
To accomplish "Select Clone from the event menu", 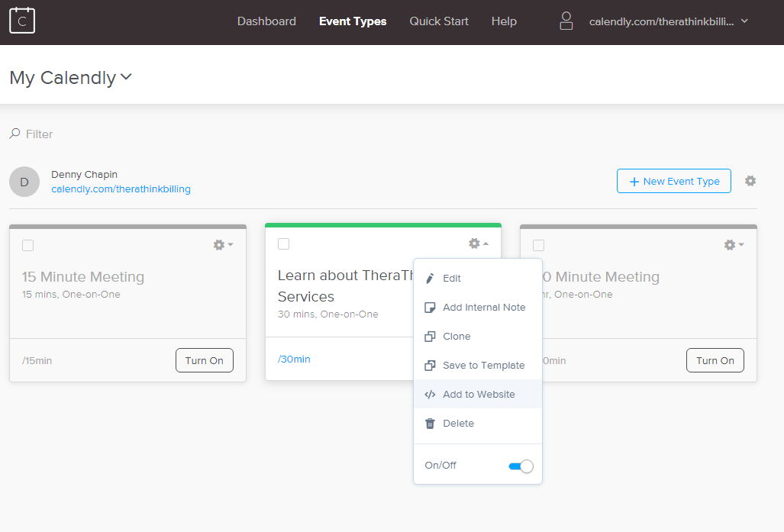I will coord(478,337).
